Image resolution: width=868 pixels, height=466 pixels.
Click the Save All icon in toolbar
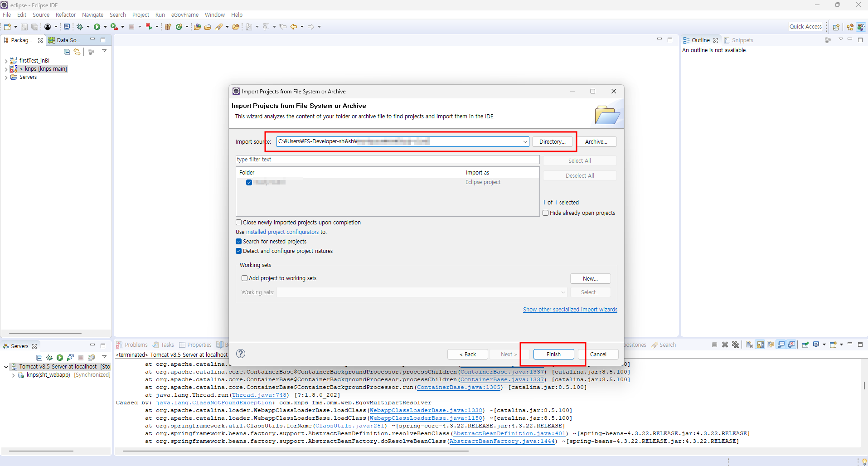pos(34,27)
